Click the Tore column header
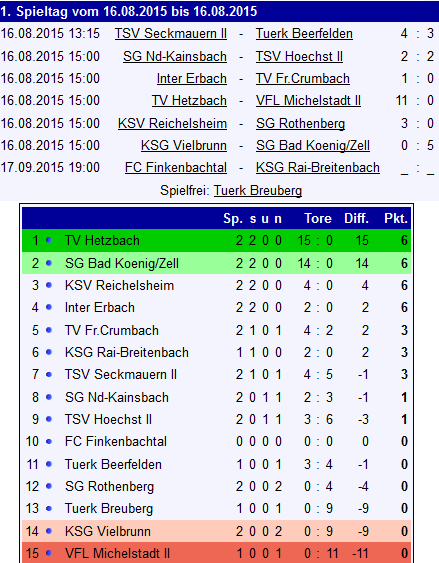Screen dimensions: 439x563 (x=318, y=218)
